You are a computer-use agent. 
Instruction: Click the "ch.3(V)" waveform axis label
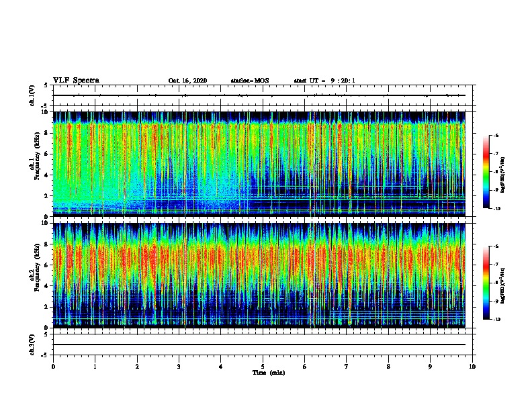(x=32, y=345)
